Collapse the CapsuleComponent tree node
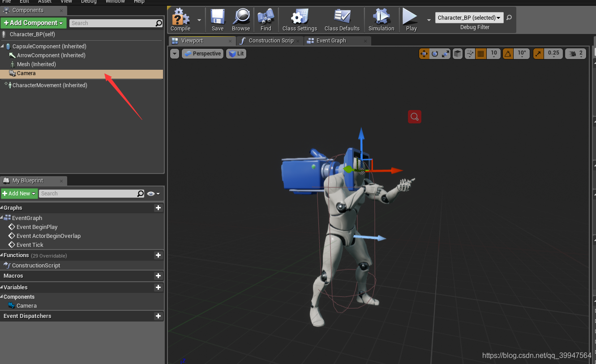596x364 pixels. point(2,47)
